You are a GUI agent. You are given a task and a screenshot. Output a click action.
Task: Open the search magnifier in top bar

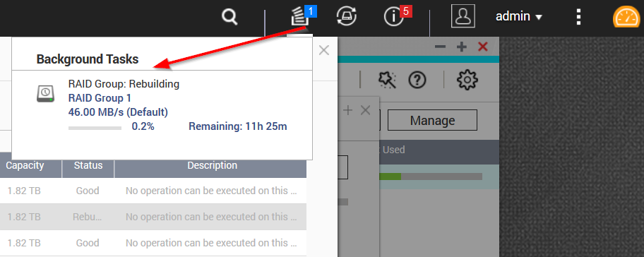click(229, 17)
